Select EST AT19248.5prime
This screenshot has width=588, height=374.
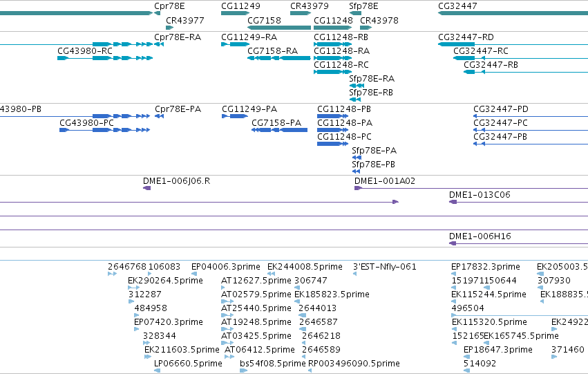click(x=256, y=322)
